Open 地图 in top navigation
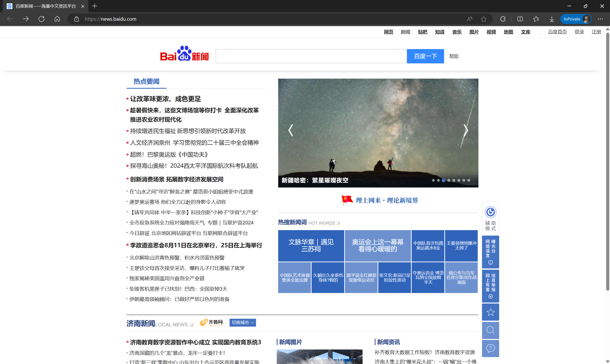The width and height of the screenshot is (610, 364). pyautogui.click(x=508, y=32)
